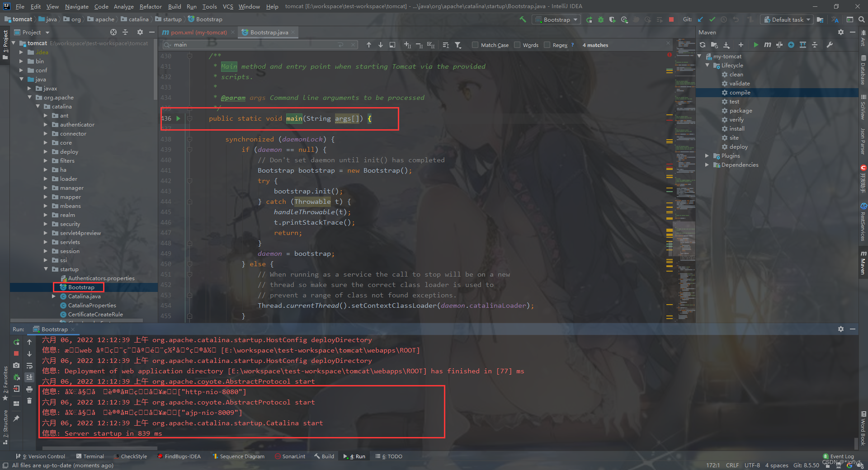Clear Run console with trash icon
Screen dimensions: 868x470
[x=29, y=400]
